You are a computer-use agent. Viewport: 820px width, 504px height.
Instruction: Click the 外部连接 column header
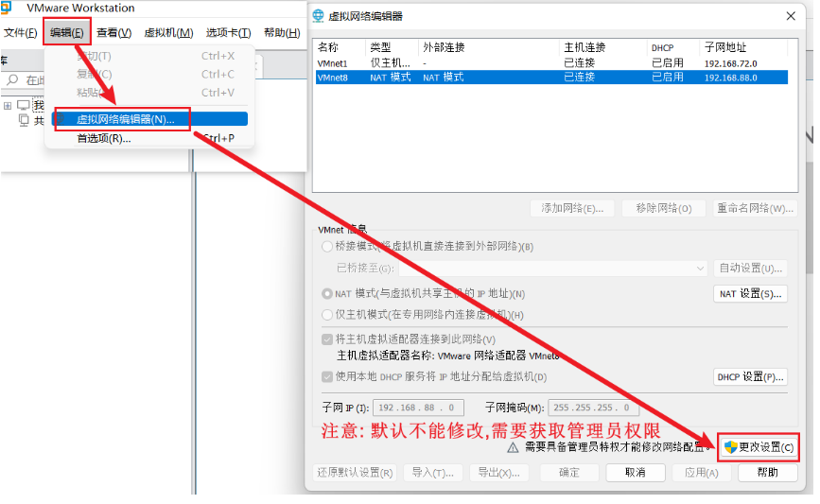click(x=489, y=47)
